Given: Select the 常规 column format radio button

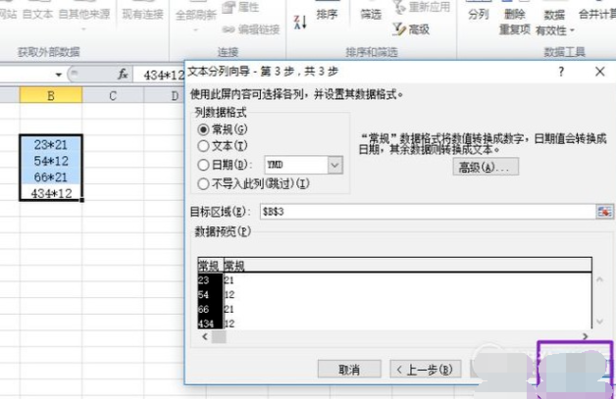Looking at the screenshot, I should 204,129.
